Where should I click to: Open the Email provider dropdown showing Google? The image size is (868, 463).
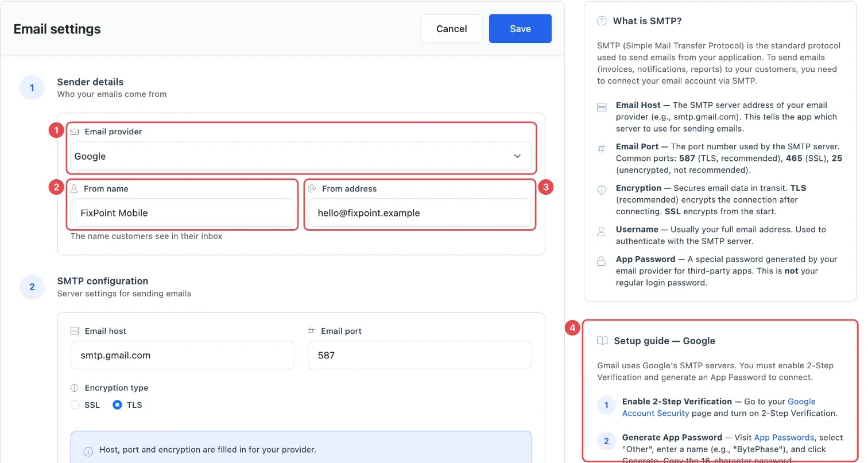[301, 156]
